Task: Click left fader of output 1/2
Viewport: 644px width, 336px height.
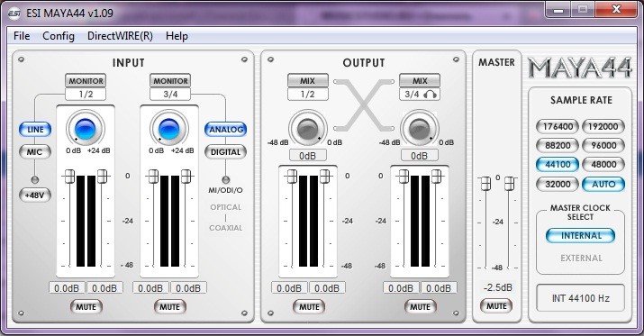Action: click(292, 177)
